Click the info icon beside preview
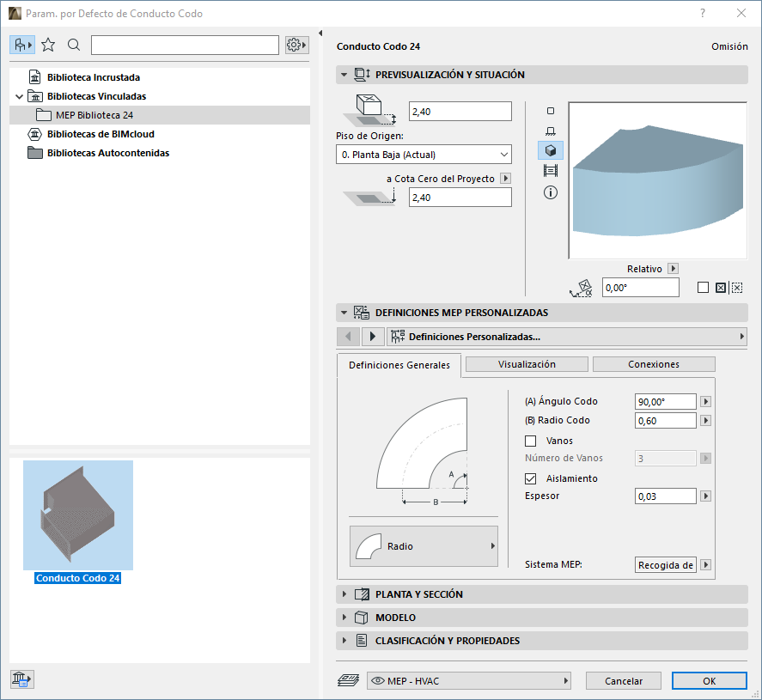This screenshot has width=762, height=700. tap(551, 192)
